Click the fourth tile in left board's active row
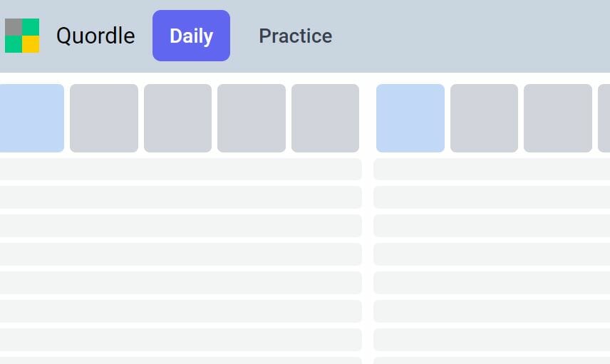 252,118
